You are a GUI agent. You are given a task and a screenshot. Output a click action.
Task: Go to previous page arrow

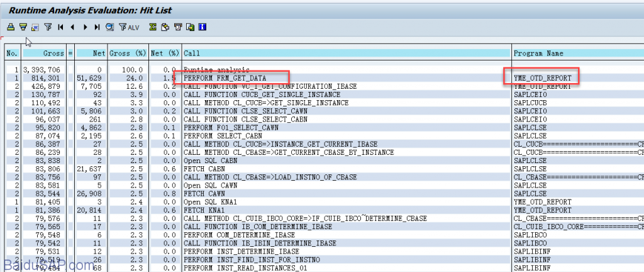click(73, 27)
